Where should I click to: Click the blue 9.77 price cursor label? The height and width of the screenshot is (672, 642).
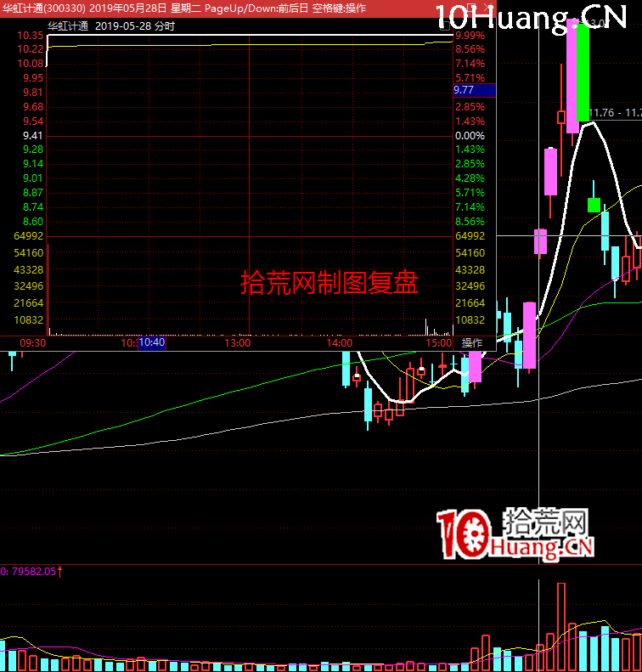tap(475, 90)
